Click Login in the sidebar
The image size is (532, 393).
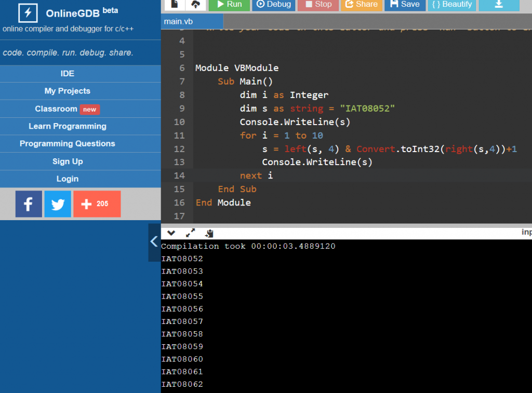click(x=81, y=179)
